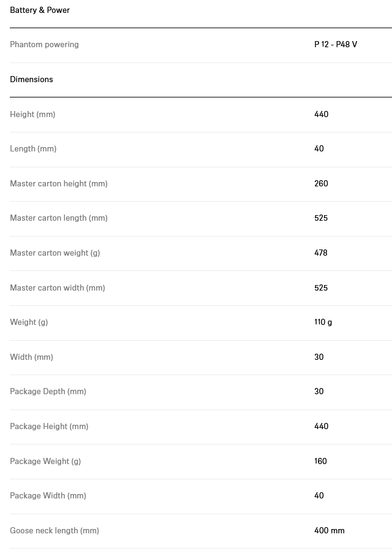Select Master carton height (mm) label
The height and width of the screenshot is (556, 392).
(59, 184)
